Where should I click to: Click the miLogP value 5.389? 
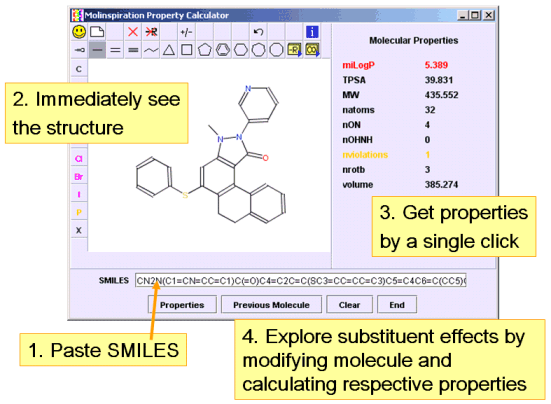(436, 65)
